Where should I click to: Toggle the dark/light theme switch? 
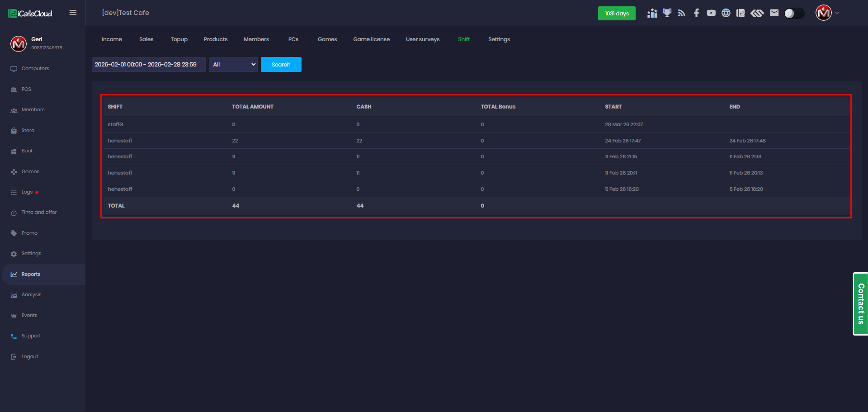tap(794, 14)
